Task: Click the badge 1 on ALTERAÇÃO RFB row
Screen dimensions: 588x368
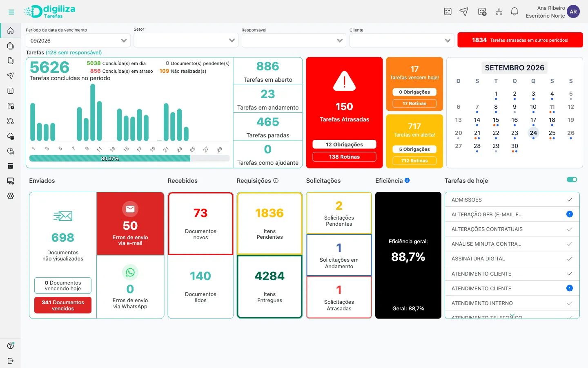Action: coord(570,214)
